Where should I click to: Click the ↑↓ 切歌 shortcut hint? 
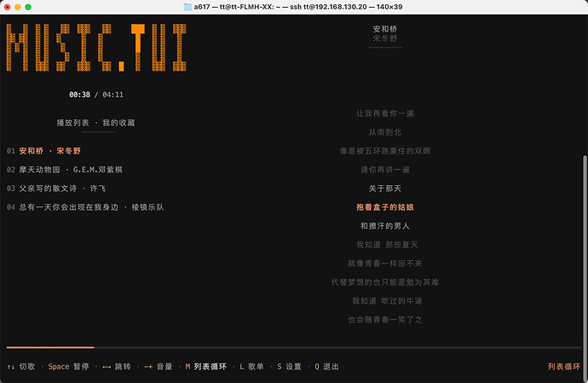[21, 367]
